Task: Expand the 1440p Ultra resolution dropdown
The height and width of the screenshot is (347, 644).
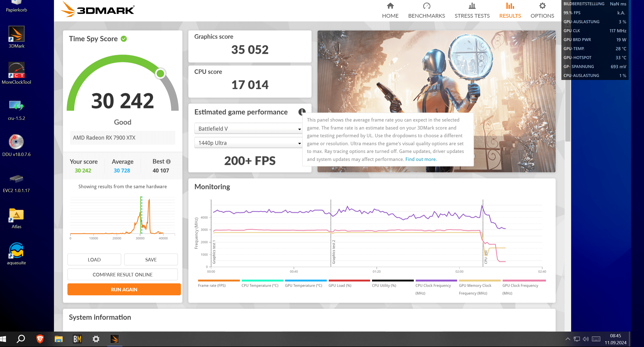Action: [x=248, y=143]
